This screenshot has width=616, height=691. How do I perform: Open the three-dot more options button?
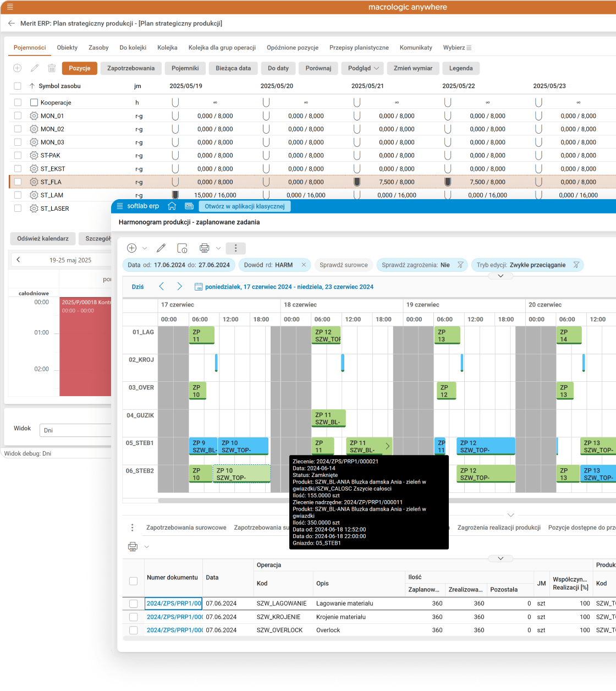point(236,248)
